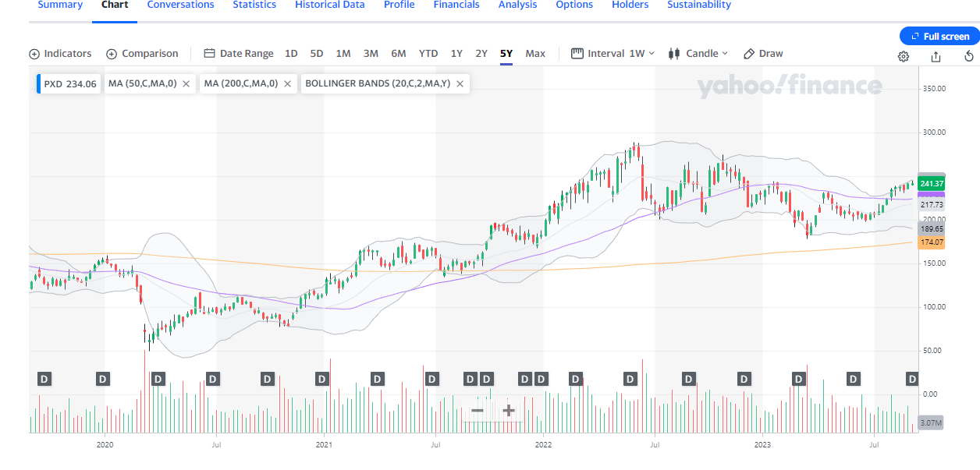Remove the MA 200 indicator
Screen dimensions: 980x470
[x=287, y=84]
